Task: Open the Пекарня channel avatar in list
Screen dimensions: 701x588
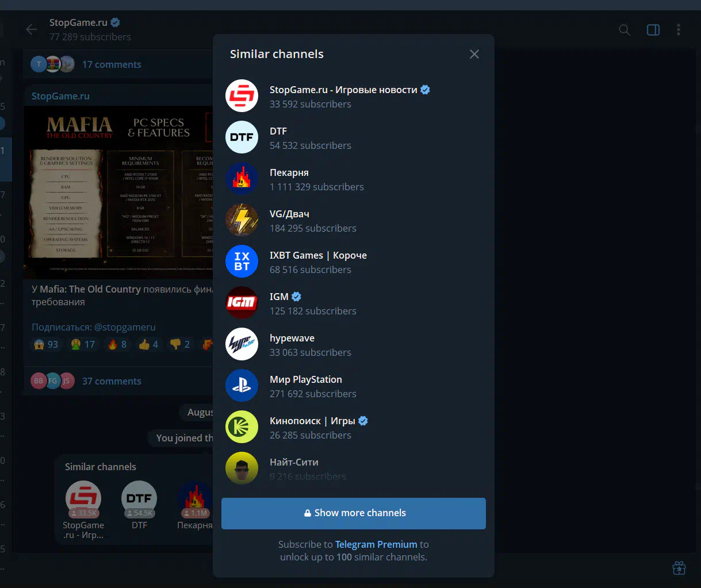Action: 242,179
